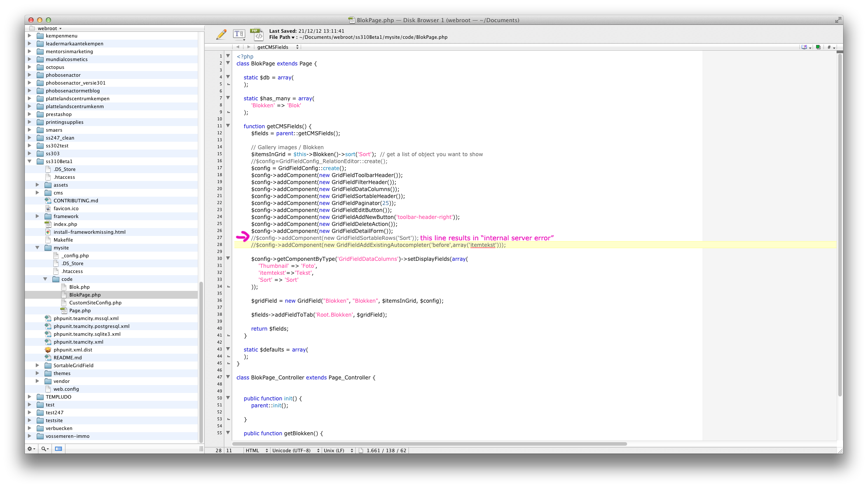Collapse the code folder
This screenshot has height=488, width=868.
(45, 279)
